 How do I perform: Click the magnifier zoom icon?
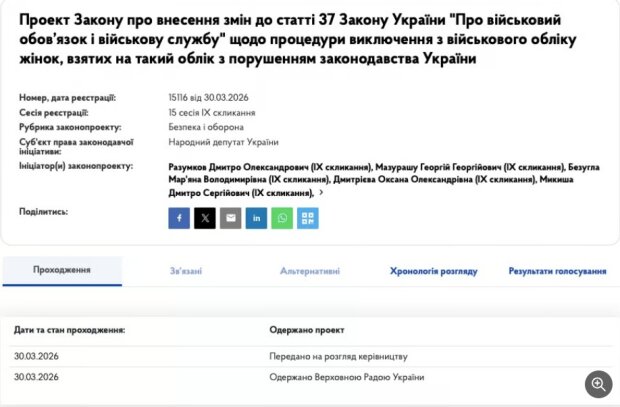(598, 384)
